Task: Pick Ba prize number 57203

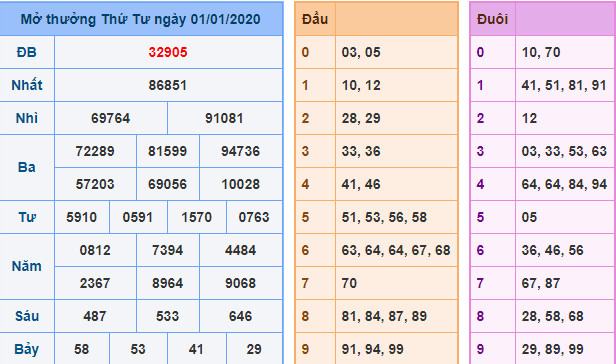Action: 95,184
